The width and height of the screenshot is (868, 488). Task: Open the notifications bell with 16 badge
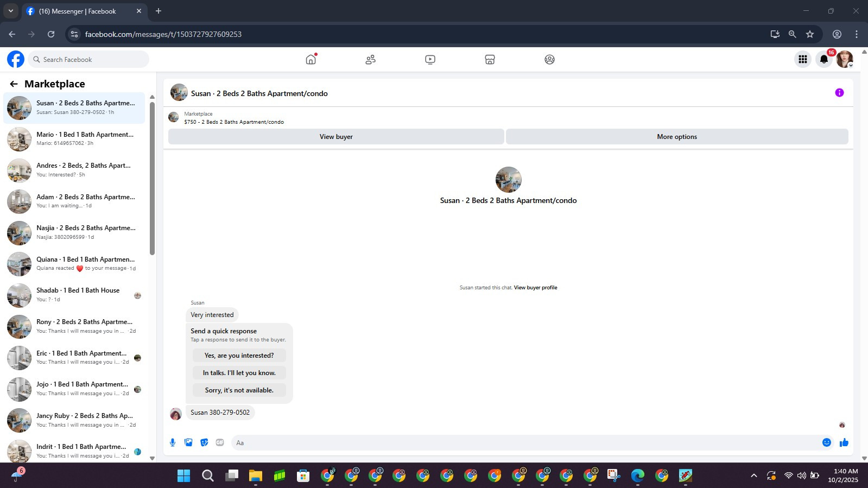pos(824,60)
